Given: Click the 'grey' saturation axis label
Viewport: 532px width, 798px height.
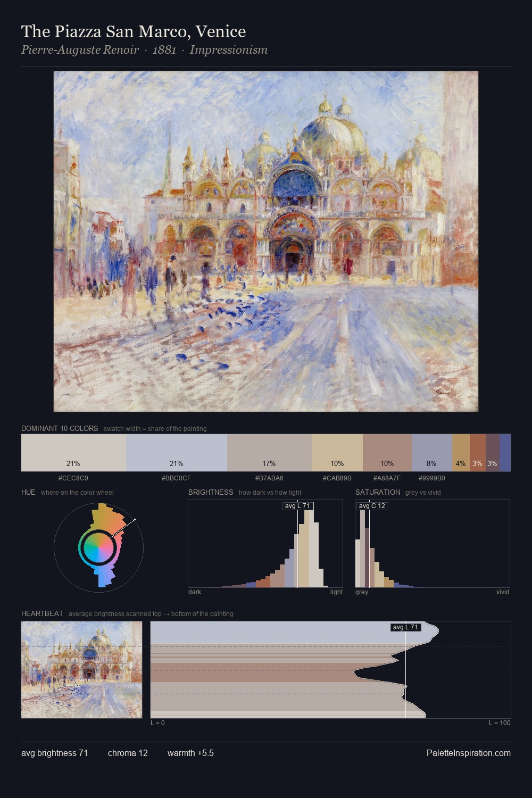Looking at the screenshot, I should point(362,592).
